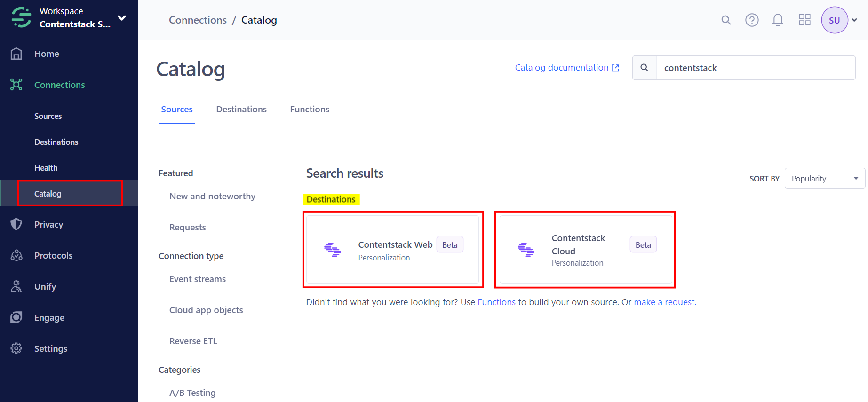Click the Protocols icon
The height and width of the screenshot is (402, 868).
point(16,255)
